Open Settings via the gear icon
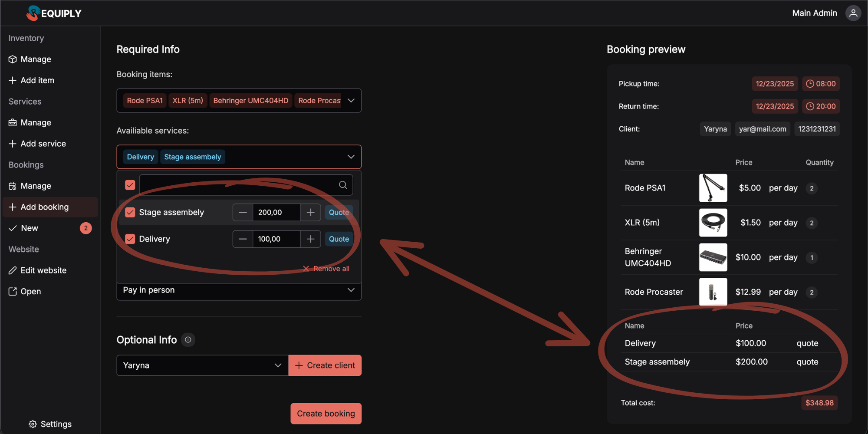This screenshot has width=868, height=434. pos(33,424)
